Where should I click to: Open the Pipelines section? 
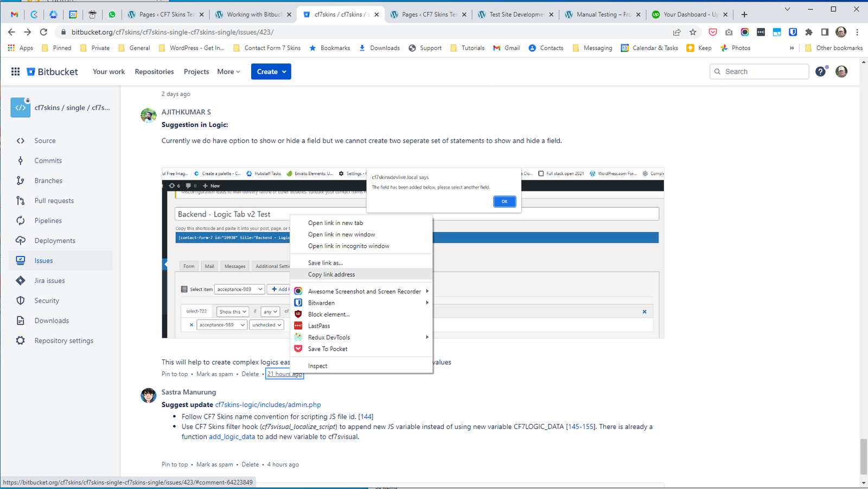[48, 221]
